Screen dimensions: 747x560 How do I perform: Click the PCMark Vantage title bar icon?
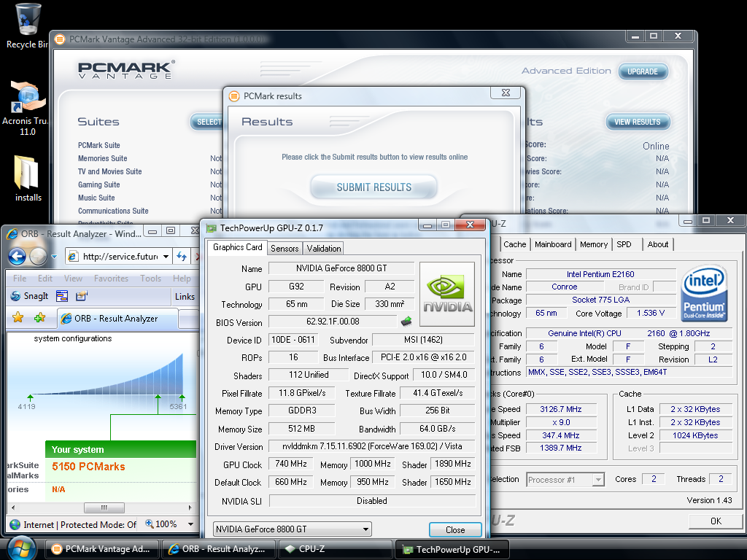click(60, 39)
